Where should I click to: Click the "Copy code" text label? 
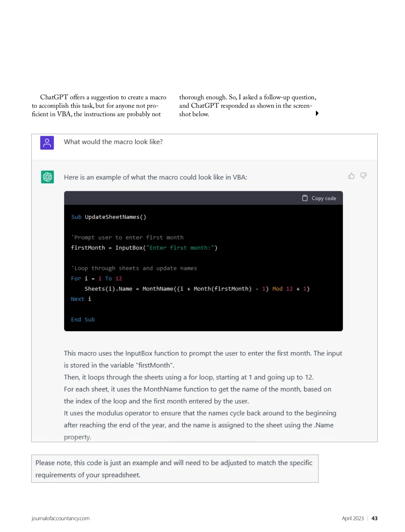[x=324, y=198]
